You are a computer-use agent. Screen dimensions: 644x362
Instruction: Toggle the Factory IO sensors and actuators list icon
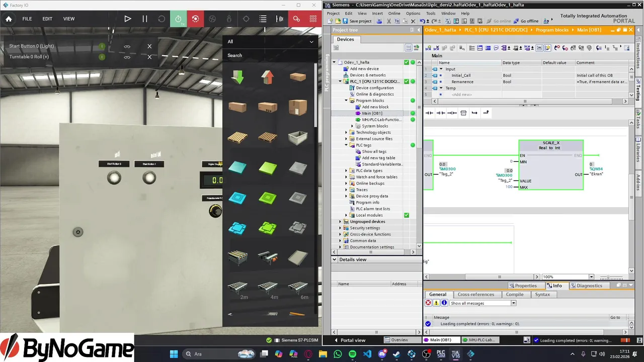click(x=263, y=19)
